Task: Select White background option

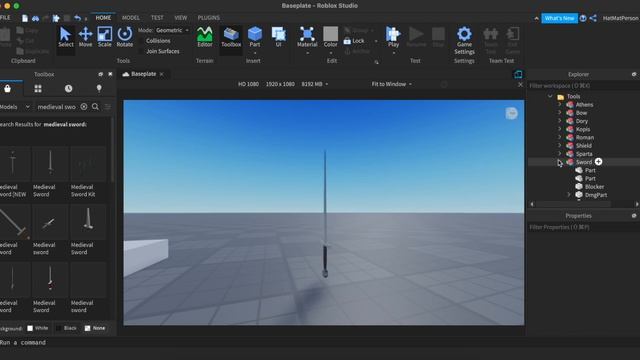Action: point(38,328)
